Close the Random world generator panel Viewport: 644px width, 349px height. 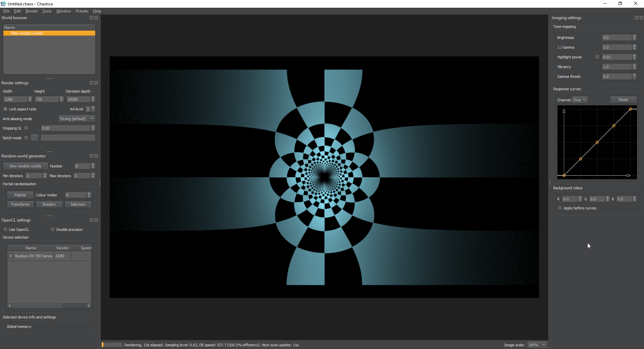coord(96,156)
